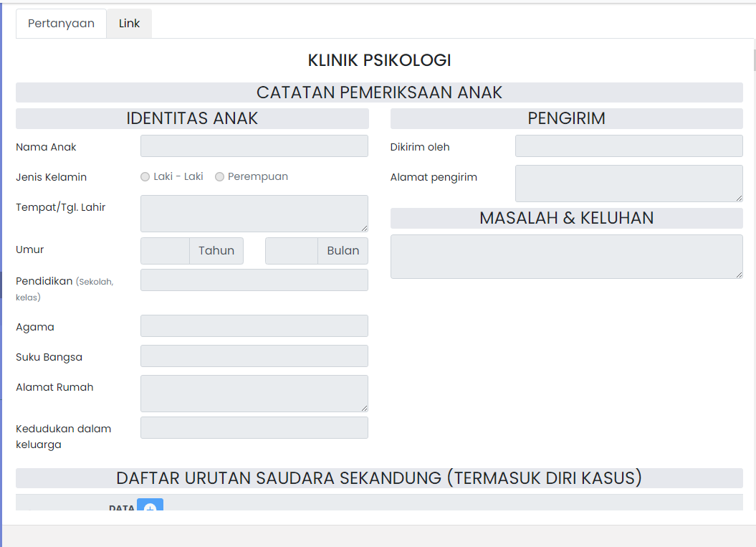756x547 pixels.
Task: Click the Tempat/Tgl. Lahir text area
Action: [x=254, y=213]
